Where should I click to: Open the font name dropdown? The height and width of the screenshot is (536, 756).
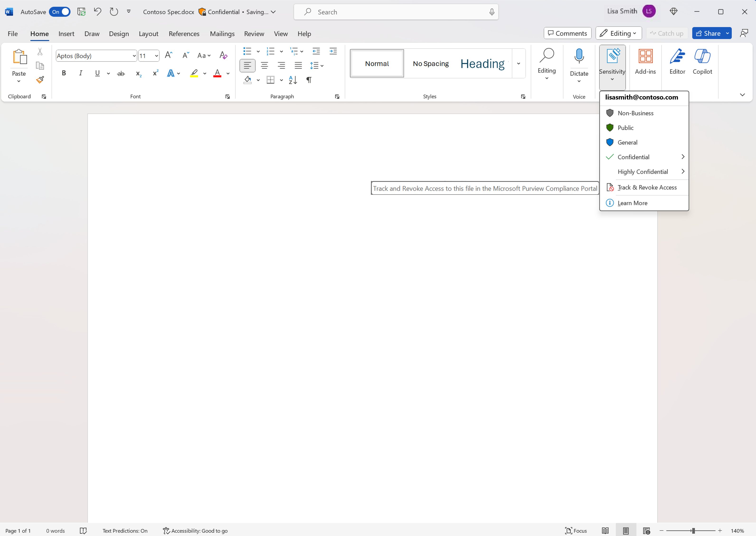point(134,56)
